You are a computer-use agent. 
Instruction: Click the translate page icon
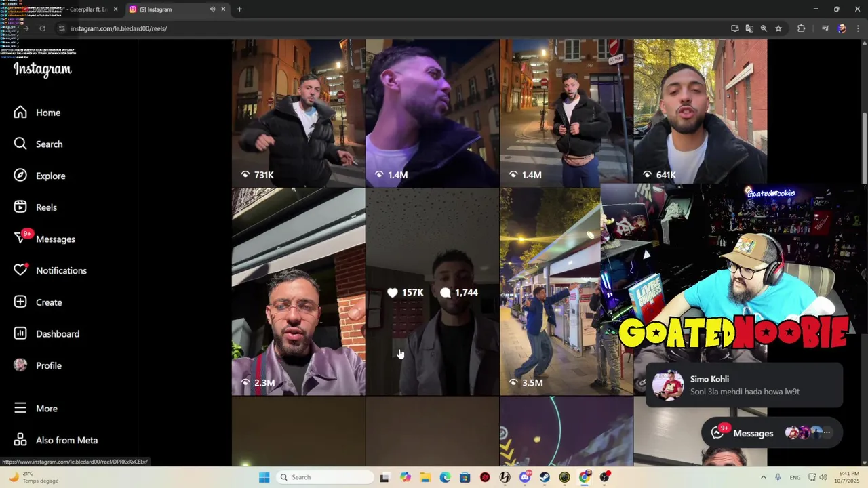point(749,28)
